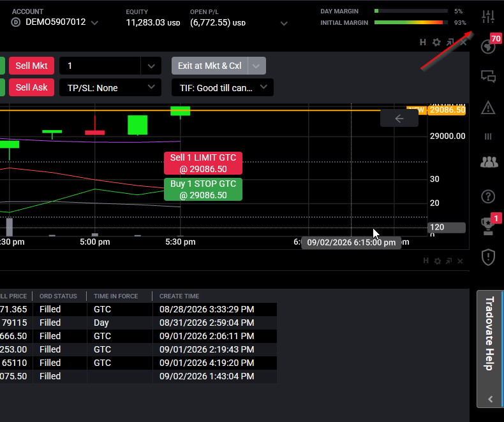The image size is (504, 422).
Task: Click the 5:00 pm time axis label
Action: pos(95,242)
